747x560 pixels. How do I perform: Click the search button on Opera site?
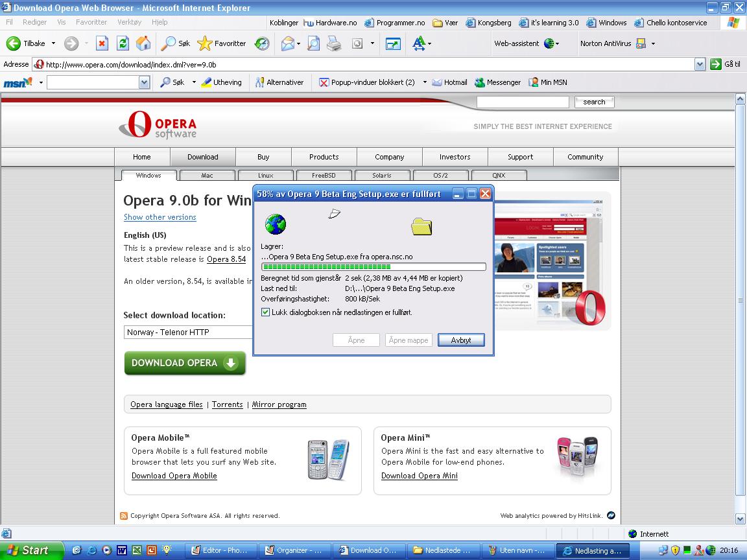coord(594,102)
